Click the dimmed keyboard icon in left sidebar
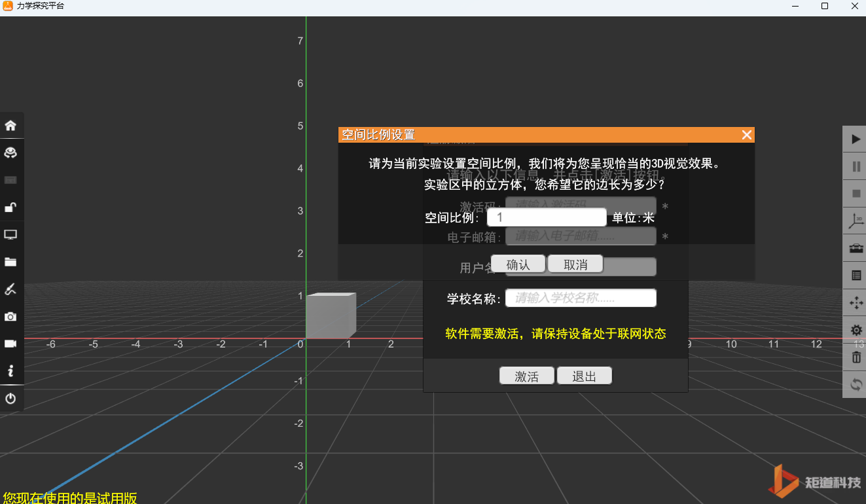This screenshot has width=866, height=504. (10, 180)
